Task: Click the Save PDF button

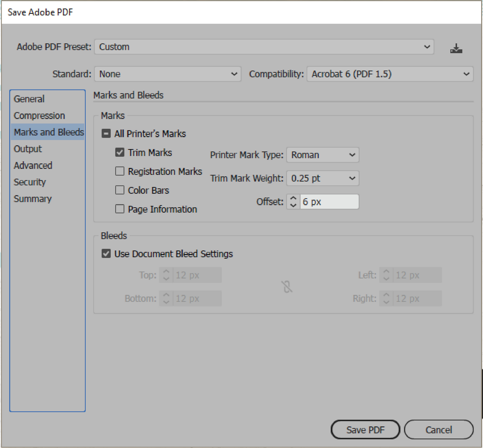Action: [x=365, y=429]
